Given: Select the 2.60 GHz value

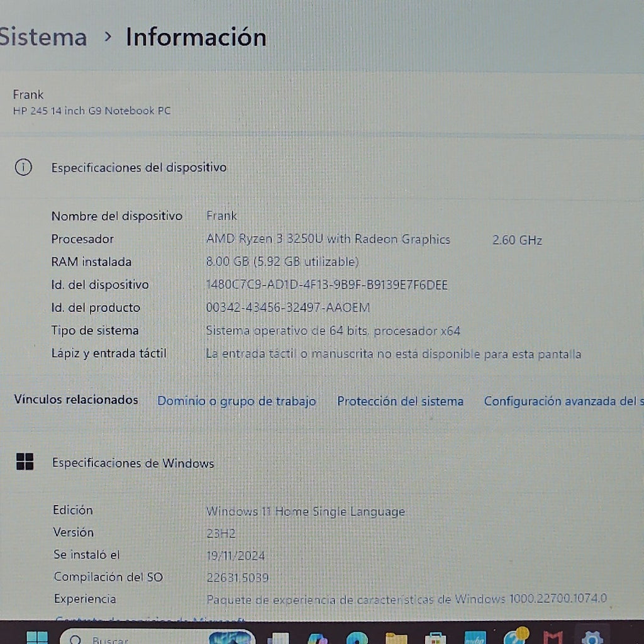Looking at the screenshot, I should (517, 240).
